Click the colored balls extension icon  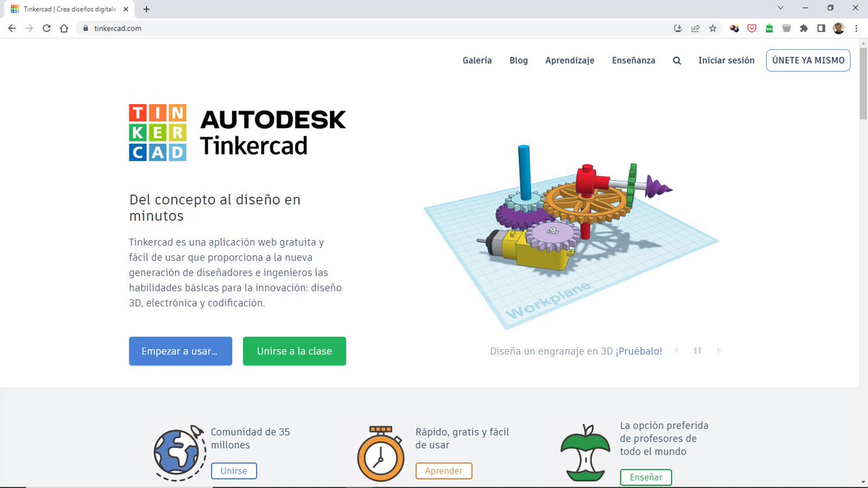click(x=735, y=28)
